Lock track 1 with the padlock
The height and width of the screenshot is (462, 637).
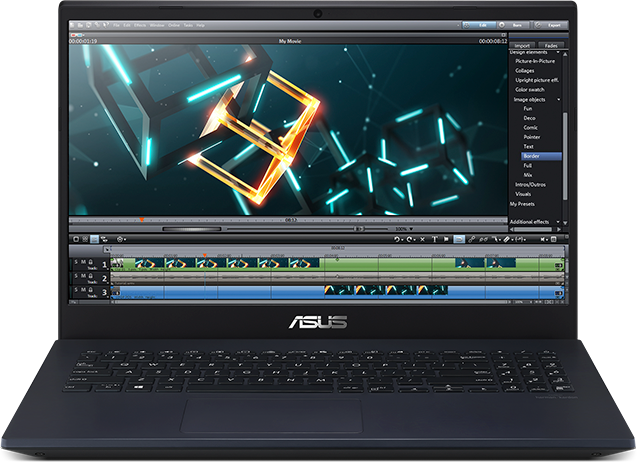click(x=91, y=262)
